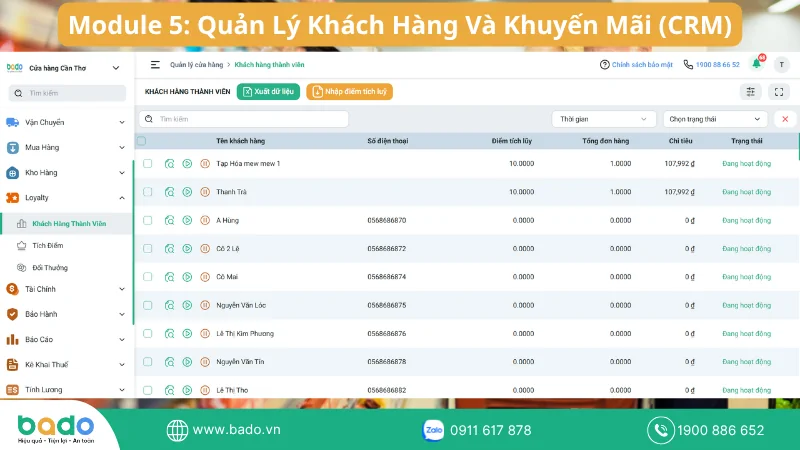Screen dimensions: 800x450
Task: Click the Tính Lương sidebar icon
Action: [x=12, y=390]
